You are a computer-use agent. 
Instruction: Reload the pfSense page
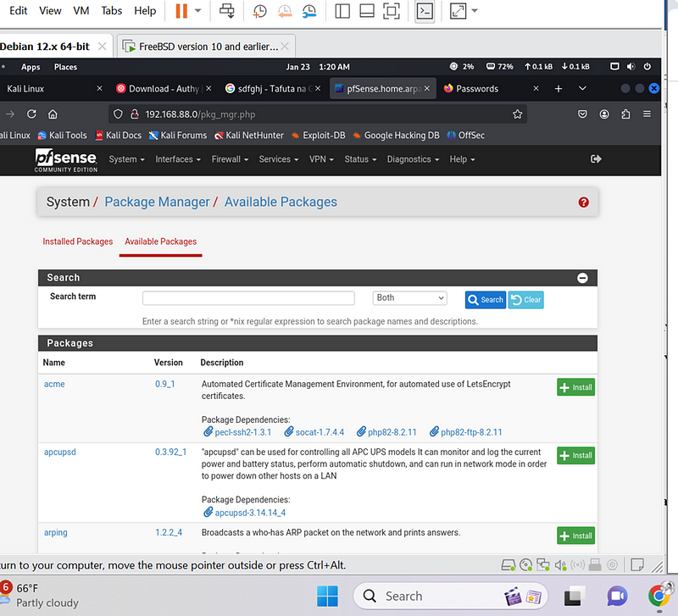tap(31, 114)
